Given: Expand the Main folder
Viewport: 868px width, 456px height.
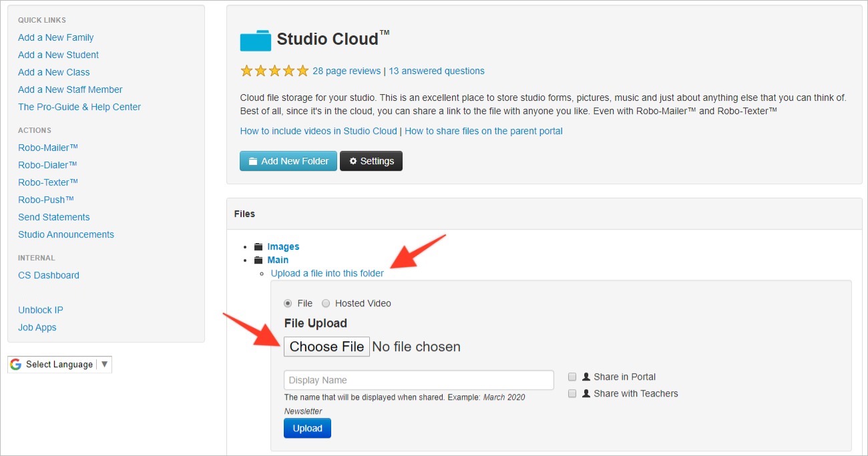Looking at the screenshot, I should [278, 260].
